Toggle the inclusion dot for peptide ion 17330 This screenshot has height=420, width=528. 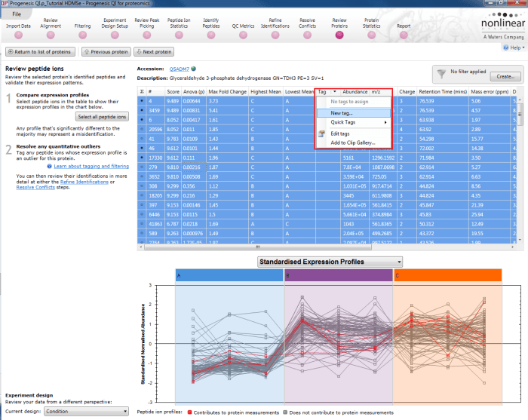(142, 158)
